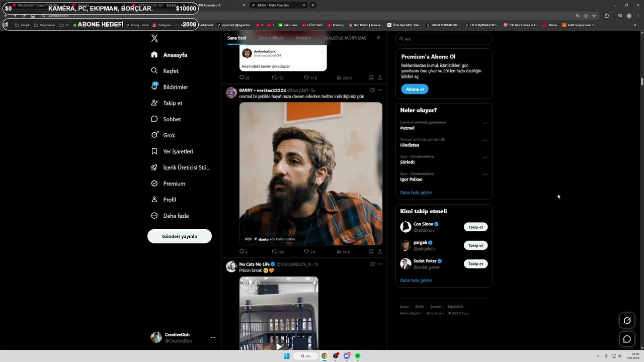This screenshot has width=644, height=362.
Task: Open BARRY's bearded man video
Action: click(311, 173)
